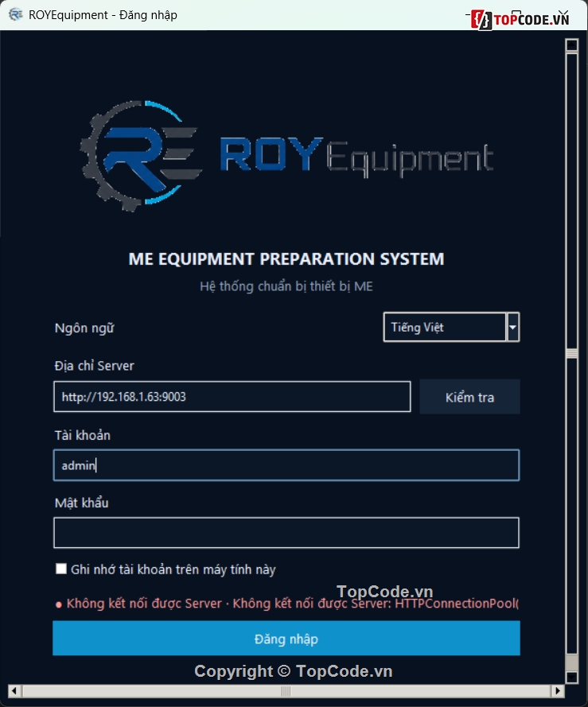Image resolution: width=588 pixels, height=707 pixels.
Task: Click the horizontal scrollbar left arrow
Action: click(14, 691)
